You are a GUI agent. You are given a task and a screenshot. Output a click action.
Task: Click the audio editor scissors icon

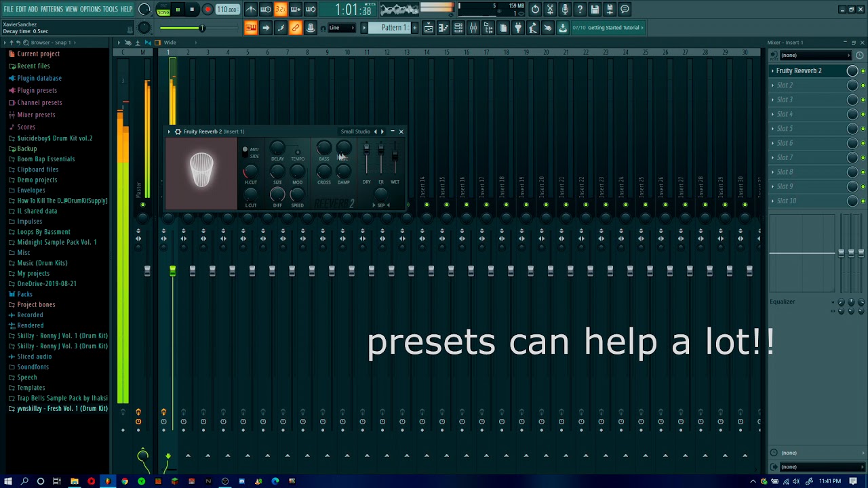[550, 9]
